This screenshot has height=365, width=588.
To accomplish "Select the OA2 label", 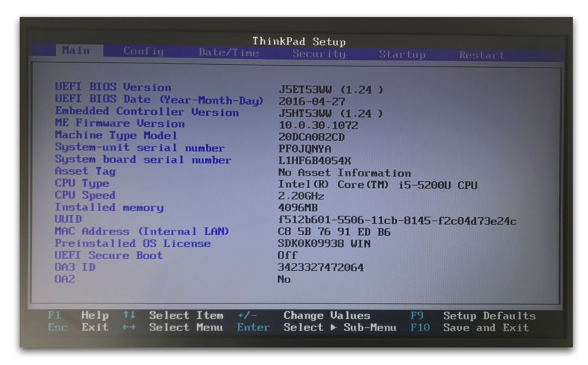I will click(x=65, y=279).
